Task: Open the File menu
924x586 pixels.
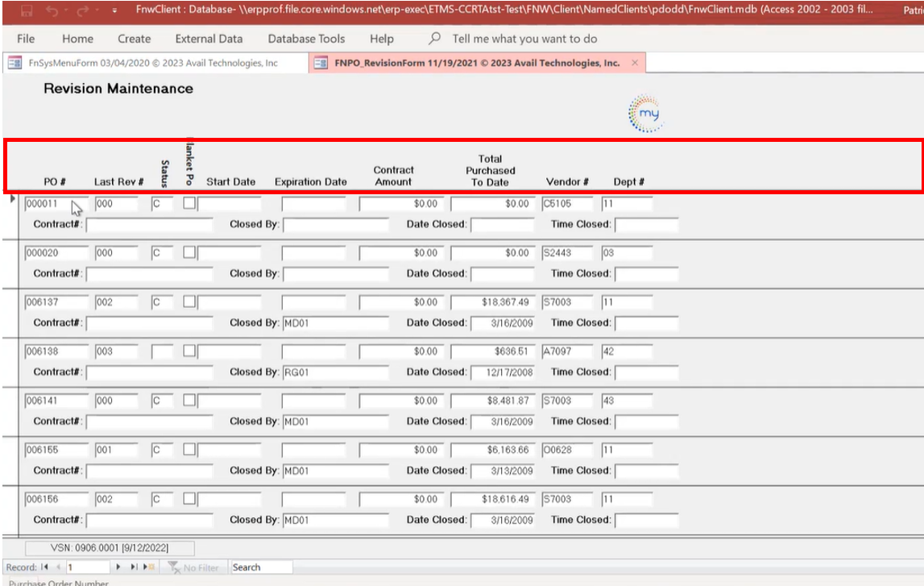Action: [26, 39]
